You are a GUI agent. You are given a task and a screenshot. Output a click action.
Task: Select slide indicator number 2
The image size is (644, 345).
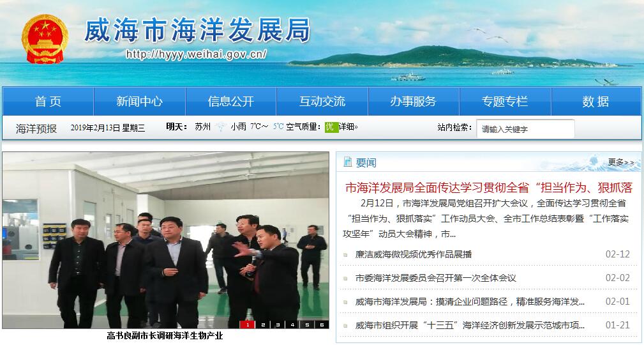click(x=263, y=325)
